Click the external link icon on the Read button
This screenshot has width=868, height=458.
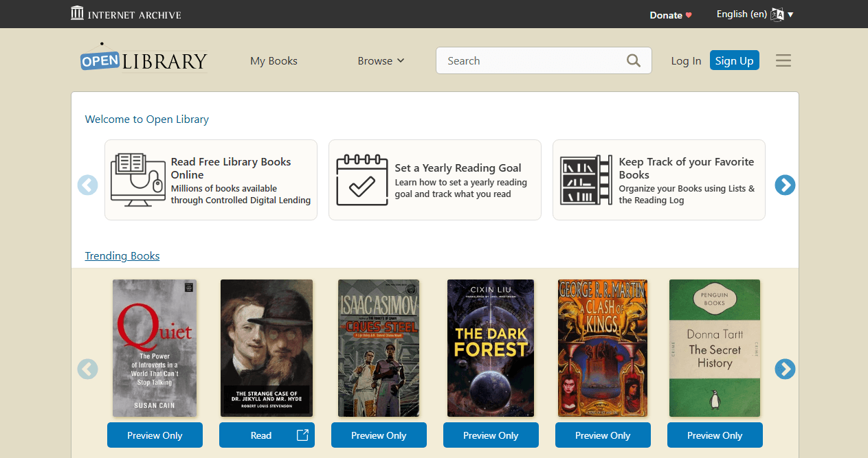click(x=302, y=435)
